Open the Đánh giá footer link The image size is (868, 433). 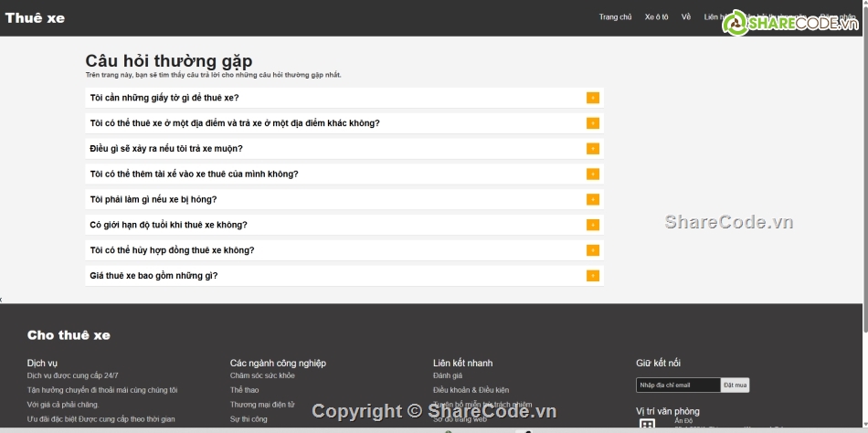[x=448, y=375]
